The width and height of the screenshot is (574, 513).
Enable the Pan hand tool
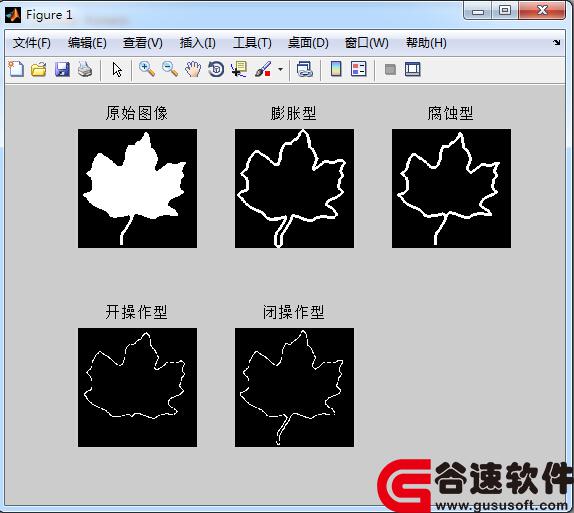(193, 69)
